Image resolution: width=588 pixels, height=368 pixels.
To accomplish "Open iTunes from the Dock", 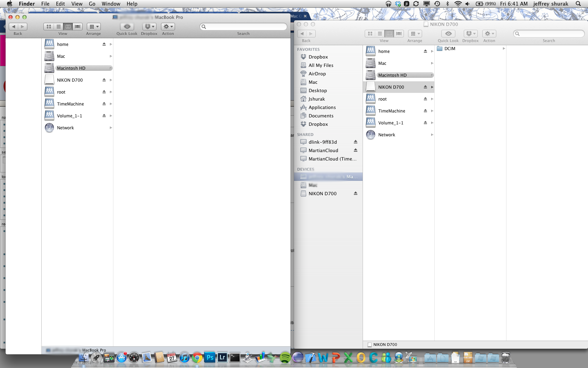I will 184,357.
